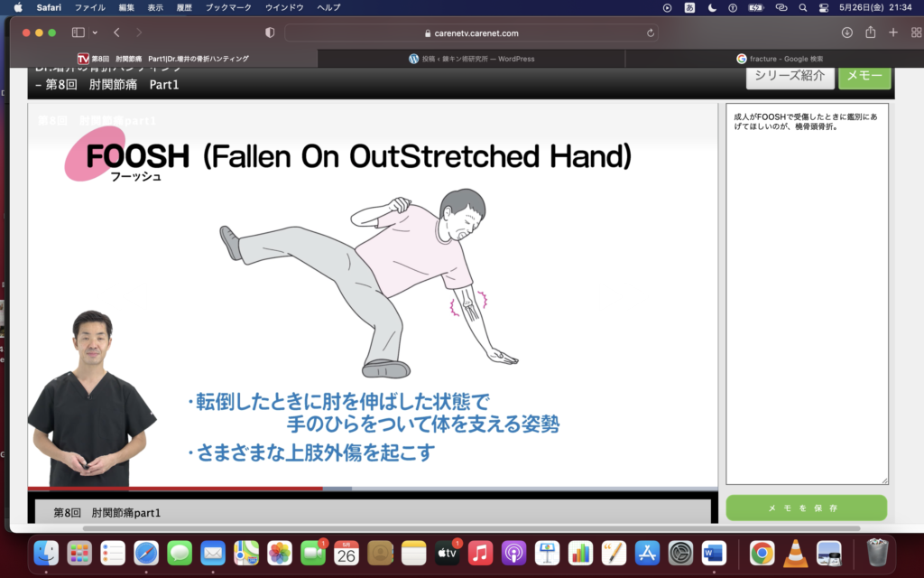Show Safari downloads

click(x=846, y=33)
